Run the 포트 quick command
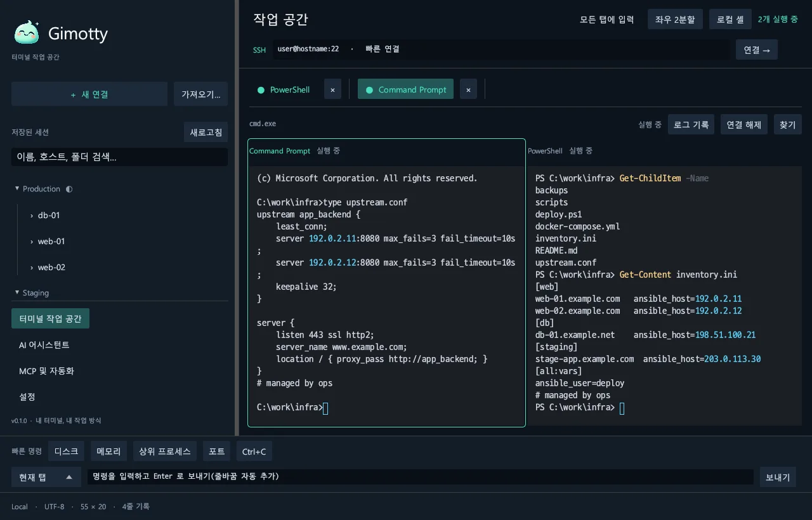Screen dimensions: 812x520 (x=216, y=451)
